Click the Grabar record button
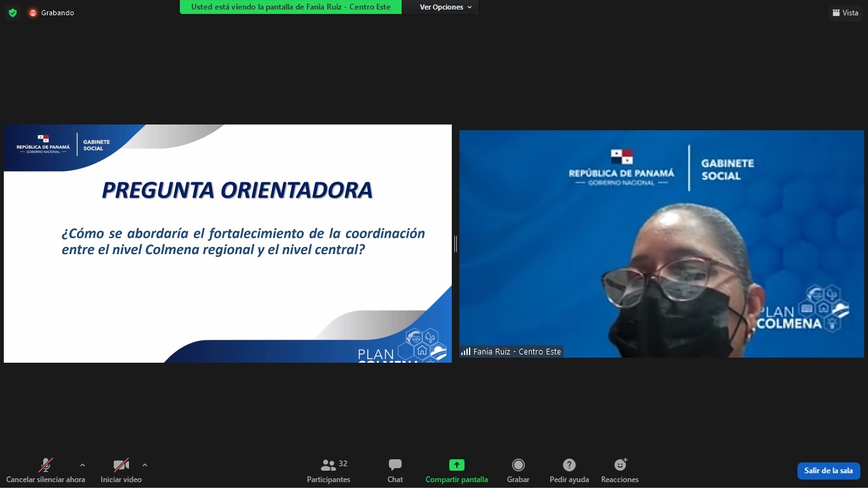 [519, 471]
